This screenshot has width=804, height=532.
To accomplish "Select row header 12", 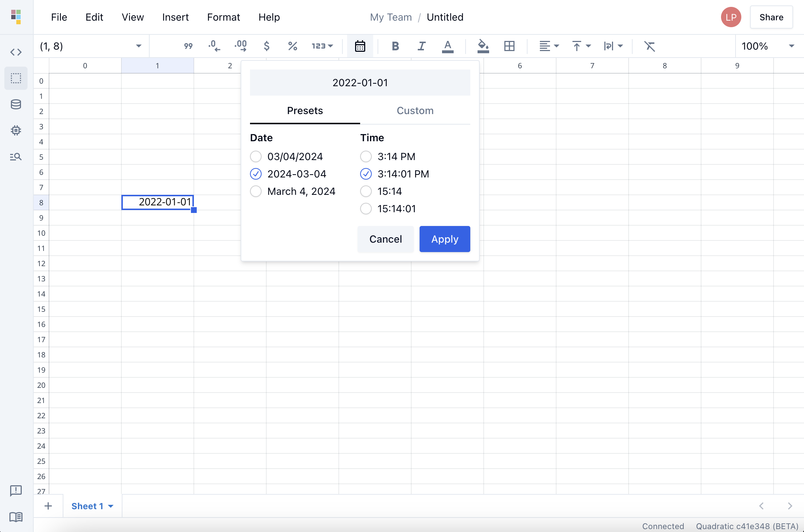I will point(41,264).
